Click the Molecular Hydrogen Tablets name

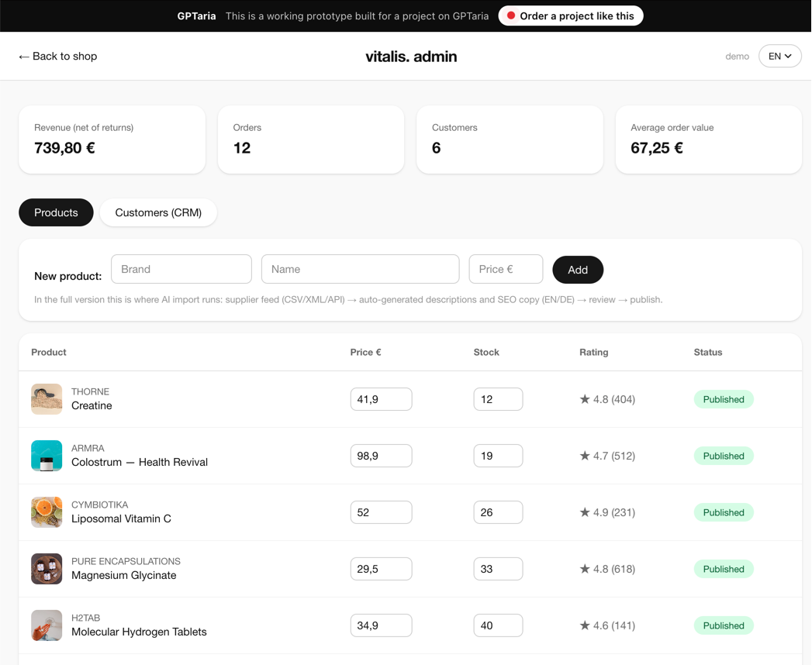tap(139, 632)
